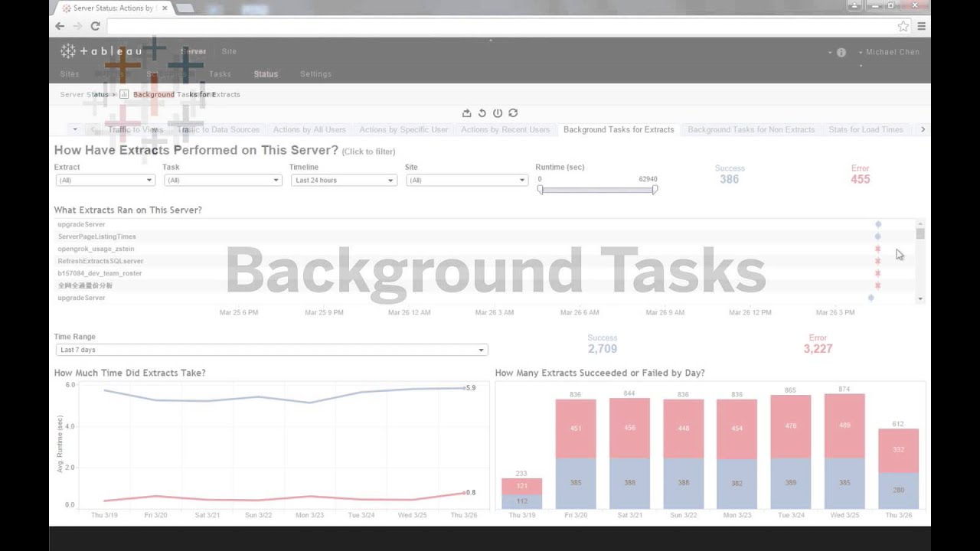Viewport: 980px width, 551px height.
Task: Switch to Actions by Specific User tab
Action: 403,129
